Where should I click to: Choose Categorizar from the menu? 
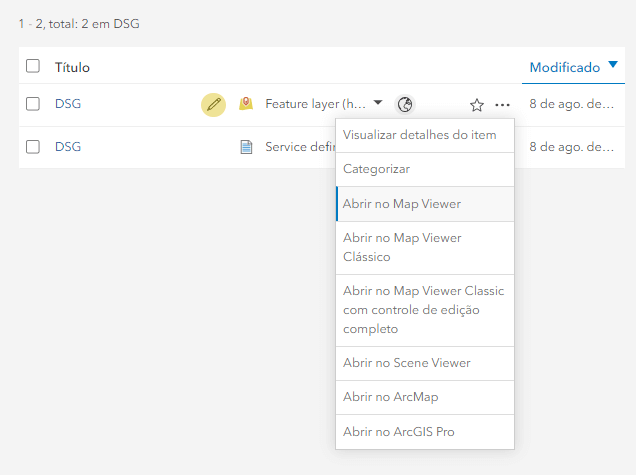377,169
